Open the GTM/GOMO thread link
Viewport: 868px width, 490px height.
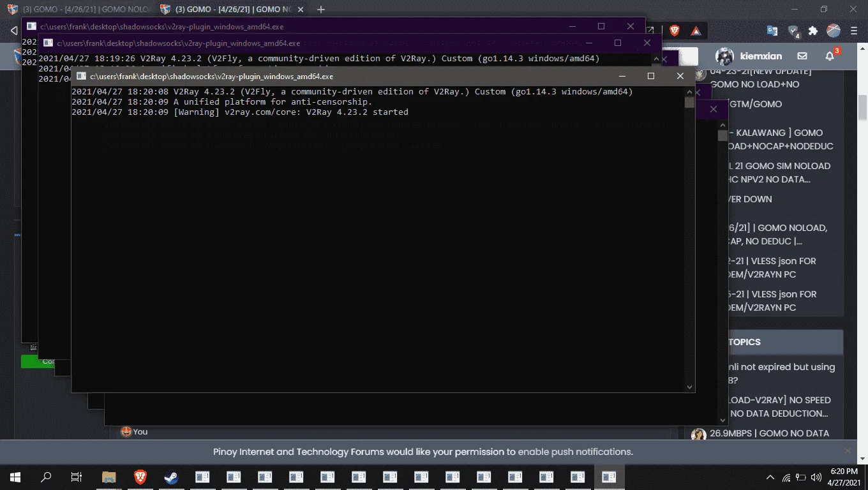754,104
